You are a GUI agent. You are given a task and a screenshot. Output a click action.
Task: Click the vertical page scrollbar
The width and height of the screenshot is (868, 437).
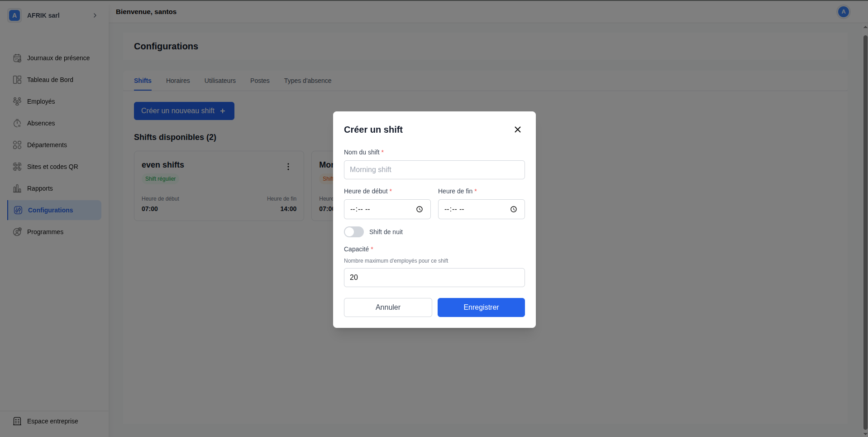pyautogui.click(x=865, y=226)
